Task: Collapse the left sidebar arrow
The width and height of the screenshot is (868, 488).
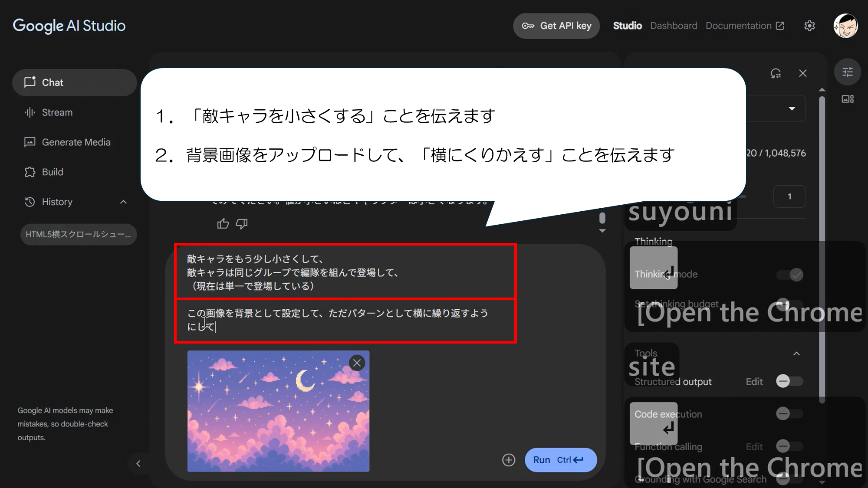Action: (x=138, y=464)
